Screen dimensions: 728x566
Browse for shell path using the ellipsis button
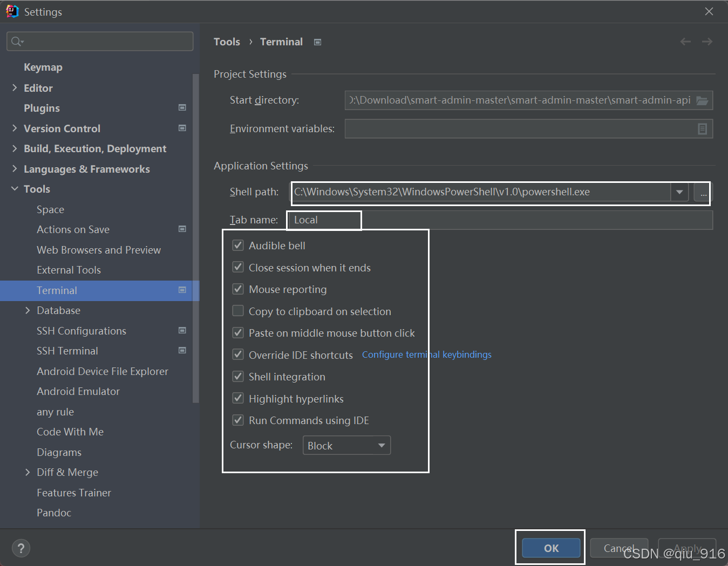tap(702, 193)
